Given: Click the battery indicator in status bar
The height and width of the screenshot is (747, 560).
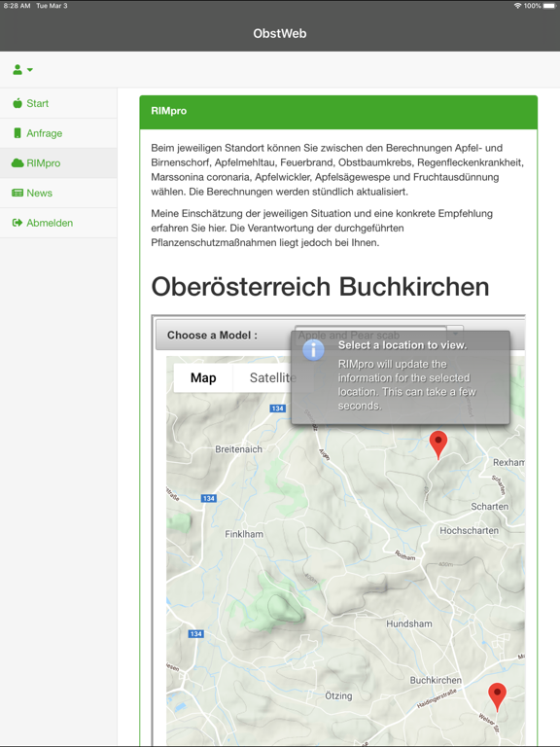Looking at the screenshot, I should (x=549, y=6).
